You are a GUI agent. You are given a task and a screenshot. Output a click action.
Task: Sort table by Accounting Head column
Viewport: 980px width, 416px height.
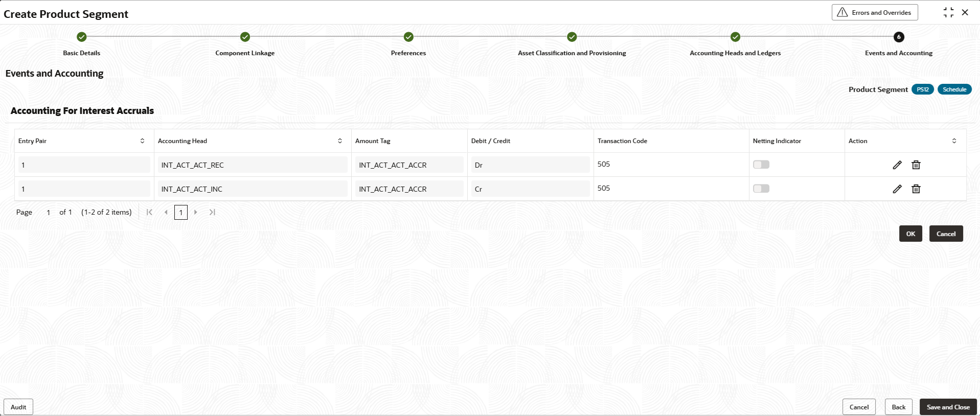pos(340,141)
